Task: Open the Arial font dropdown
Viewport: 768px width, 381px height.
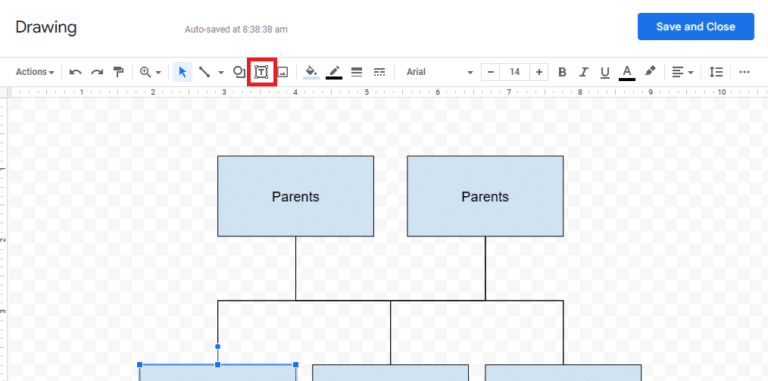Action: pyautogui.click(x=439, y=72)
